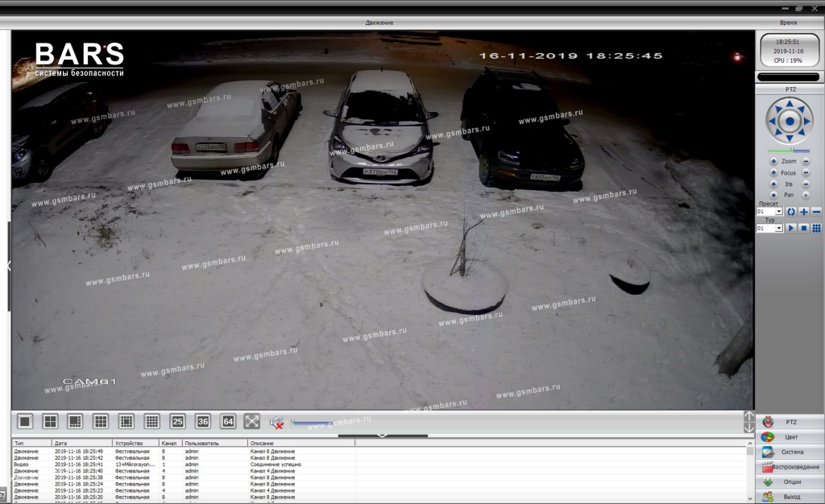Open Воспроизведение playback
Screen dimensions: 825x504
(x=790, y=467)
